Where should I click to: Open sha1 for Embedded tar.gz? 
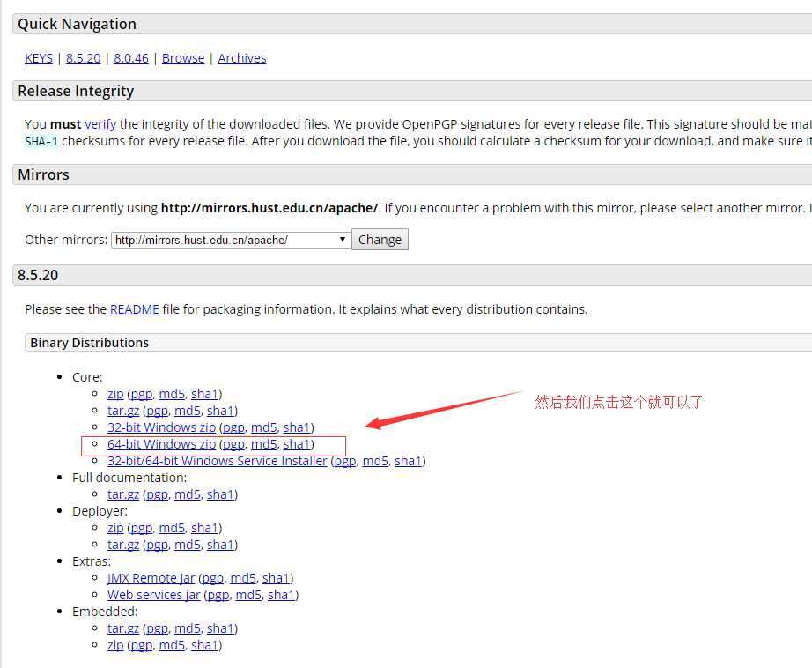[x=220, y=628]
